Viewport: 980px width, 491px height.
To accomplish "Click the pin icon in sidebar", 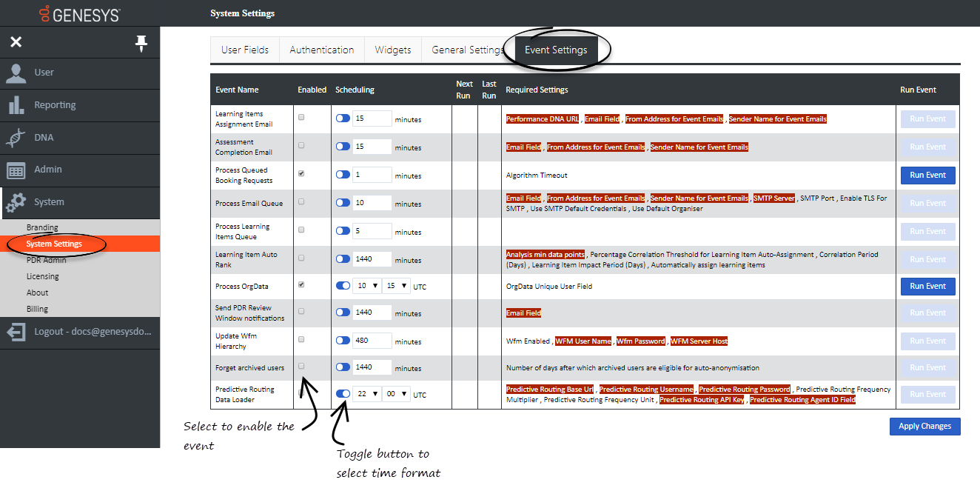I will pyautogui.click(x=141, y=44).
